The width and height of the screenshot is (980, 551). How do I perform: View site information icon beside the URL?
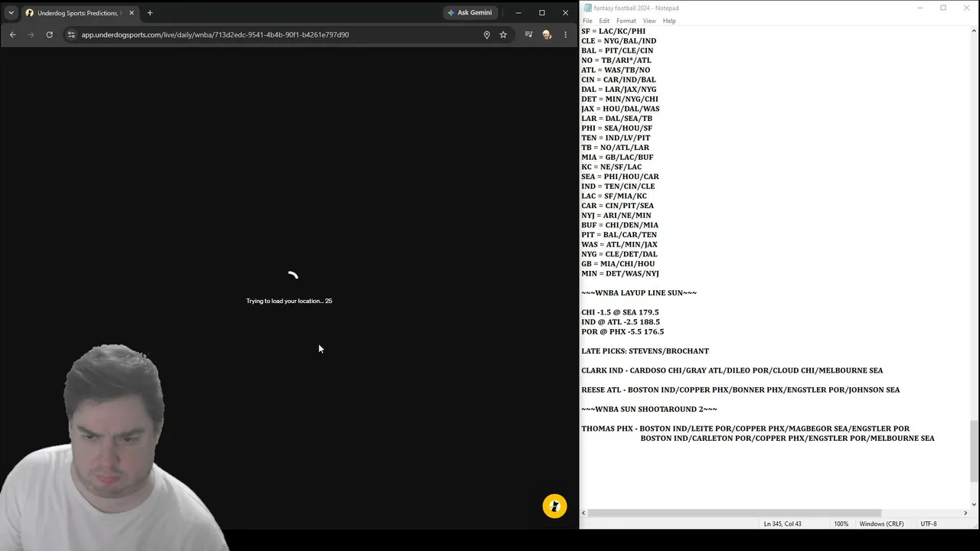coord(71,34)
